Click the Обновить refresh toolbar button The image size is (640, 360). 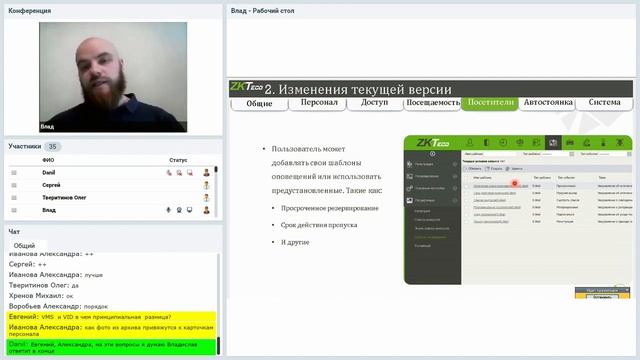pyautogui.click(x=473, y=169)
